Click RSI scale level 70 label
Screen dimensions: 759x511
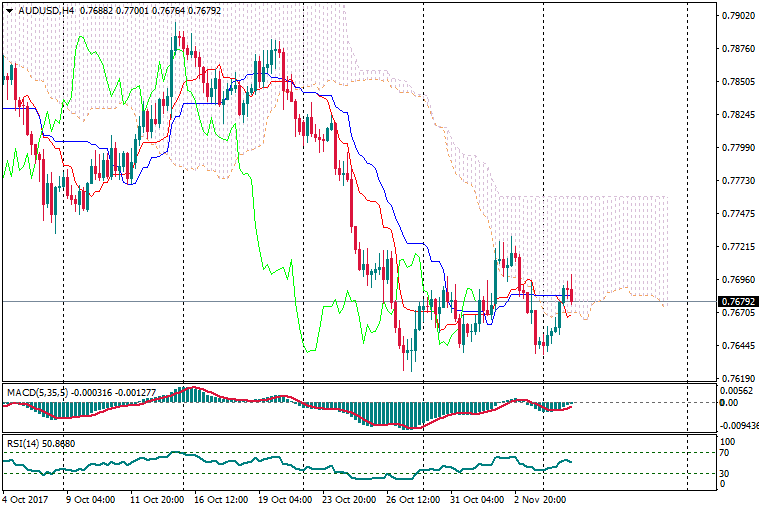coord(727,453)
